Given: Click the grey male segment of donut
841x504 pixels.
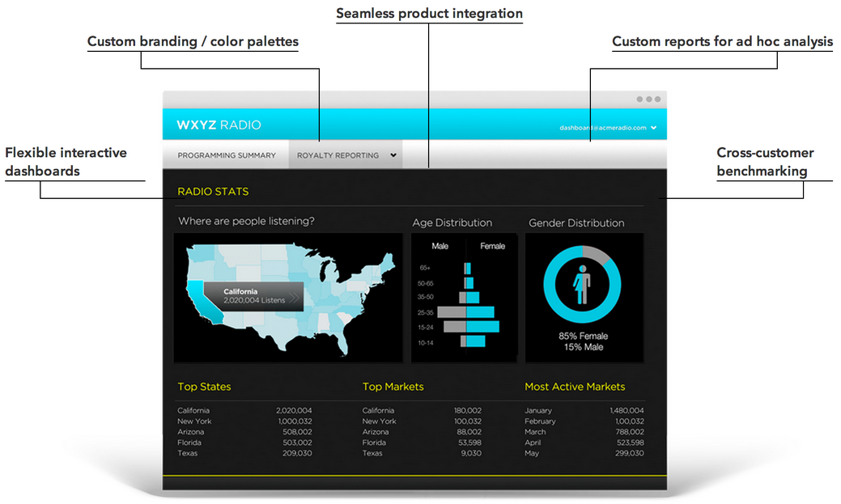Looking at the screenshot, I should tap(597, 253).
